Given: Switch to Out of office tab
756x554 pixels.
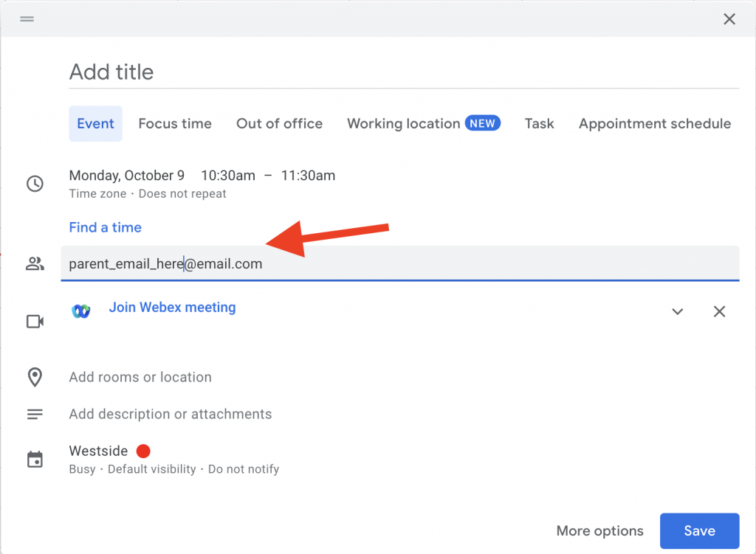Looking at the screenshot, I should tap(279, 124).
